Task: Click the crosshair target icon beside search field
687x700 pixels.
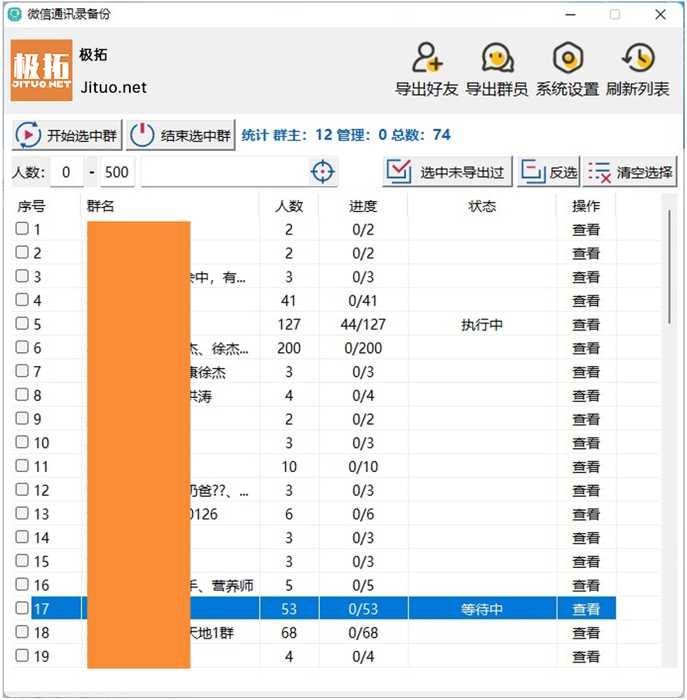Action: coord(322,172)
